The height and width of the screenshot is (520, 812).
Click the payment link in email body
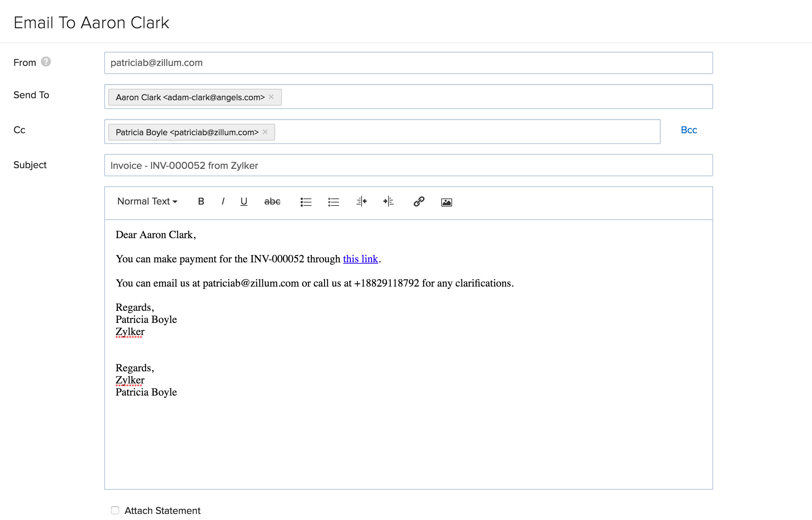[361, 259]
